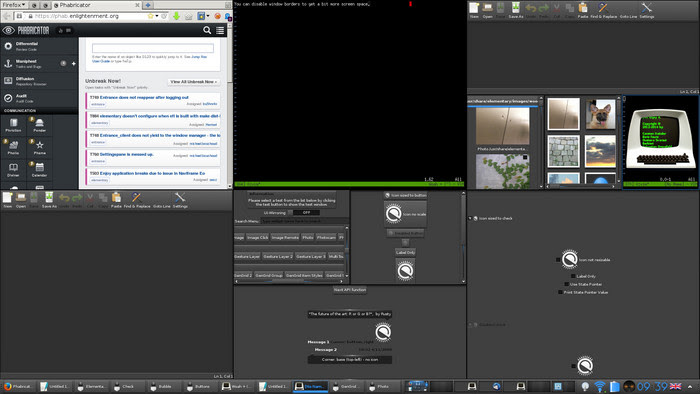Open Differential Review Code in sidebar
700x394 pixels.
pyautogui.click(x=39, y=46)
